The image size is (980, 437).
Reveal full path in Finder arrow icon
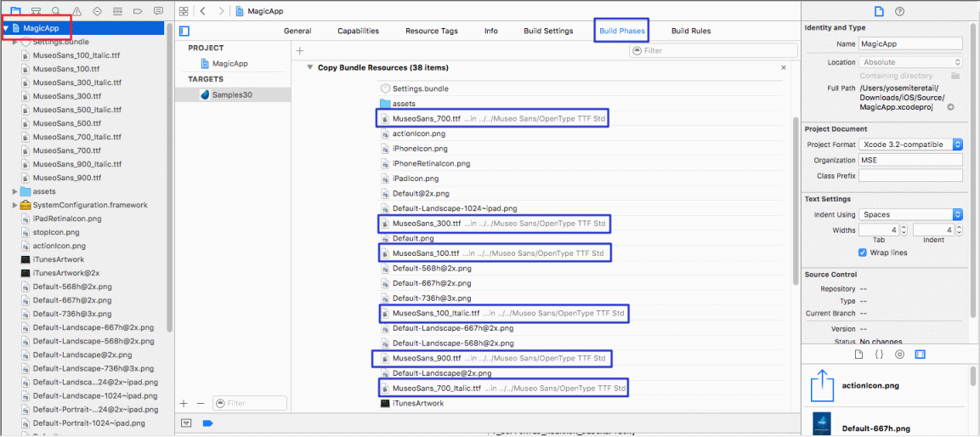[950, 107]
